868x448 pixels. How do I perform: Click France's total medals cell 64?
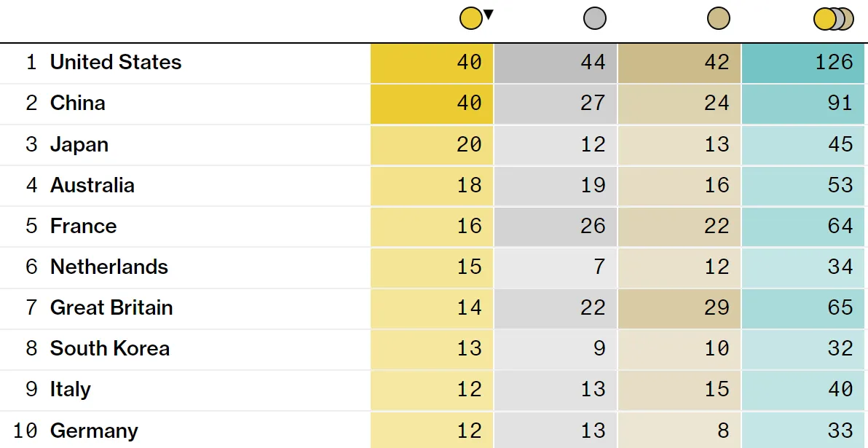(x=805, y=226)
